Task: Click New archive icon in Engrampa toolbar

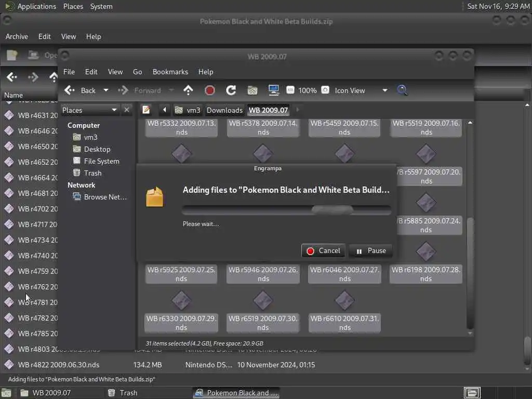Action: 12,55
